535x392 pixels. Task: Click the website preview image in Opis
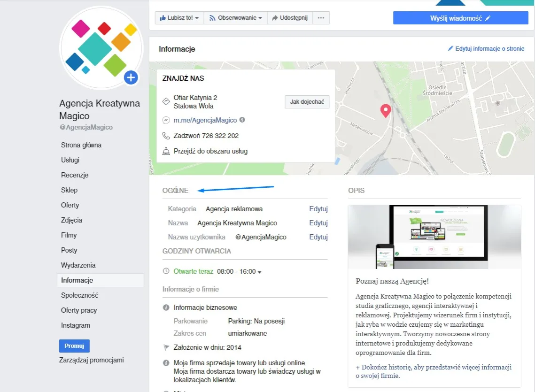pos(434,237)
